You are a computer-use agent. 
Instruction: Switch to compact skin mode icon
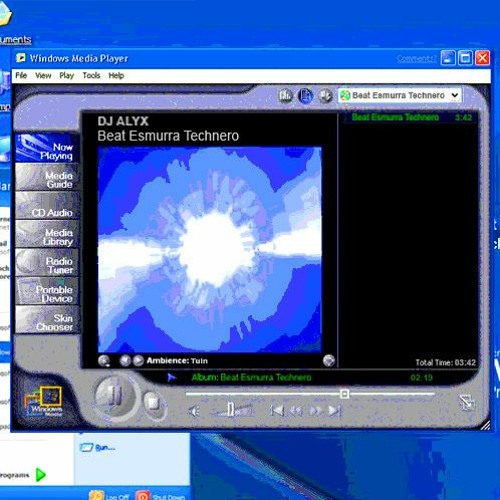point(467,402)
